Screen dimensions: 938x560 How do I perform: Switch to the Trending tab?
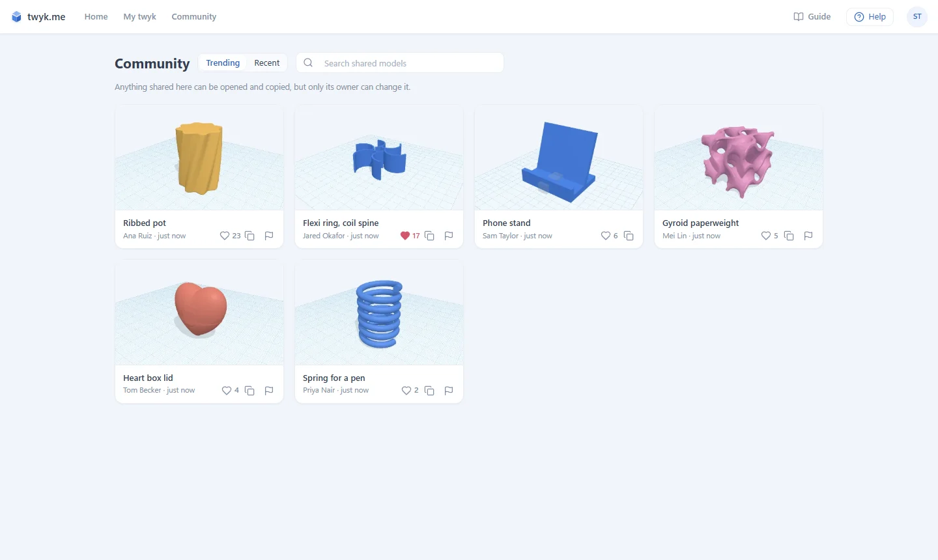pyautogui.click(x=223, y=63)
